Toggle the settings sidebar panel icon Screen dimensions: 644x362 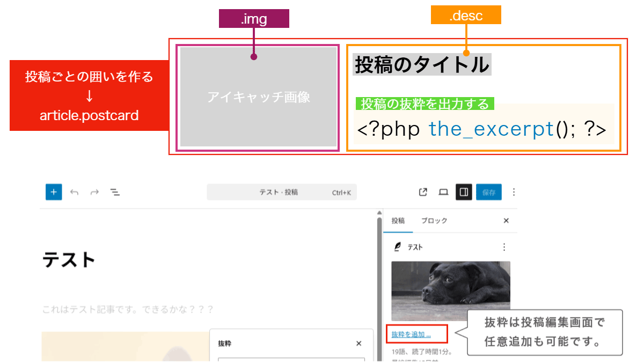464,192
